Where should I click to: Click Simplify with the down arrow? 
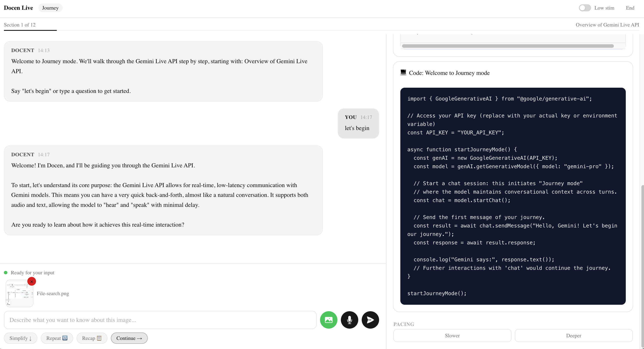click(x=20, y=338)
